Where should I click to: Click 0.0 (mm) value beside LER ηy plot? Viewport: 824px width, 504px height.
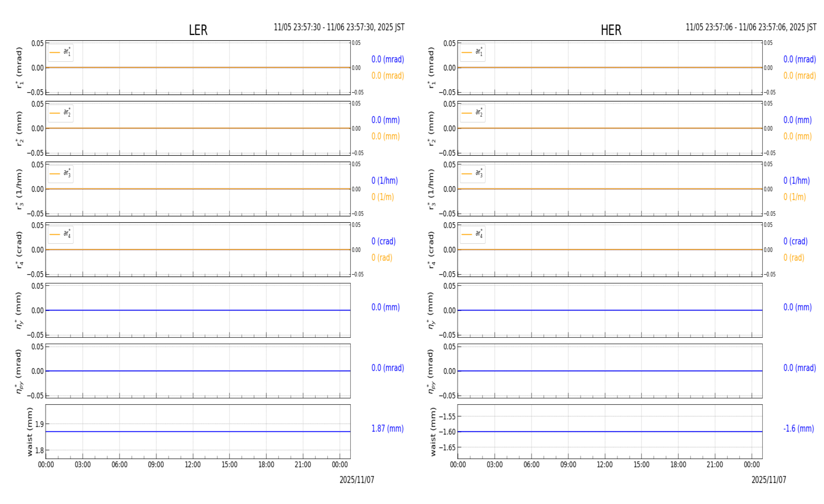tap(386, 307)
